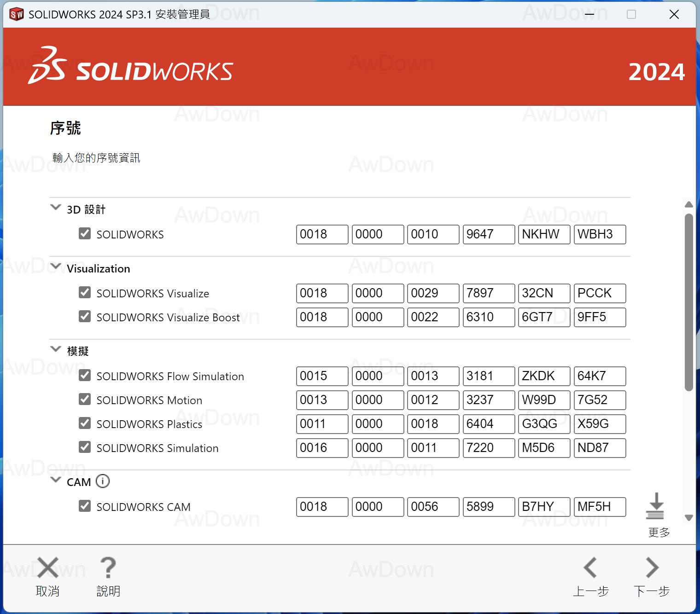Image resolution: width=700 pixels, height=614 pixels.
Task: Click the SOLIDWORKS title bar app icon
Action: click(x=16, y=14)
